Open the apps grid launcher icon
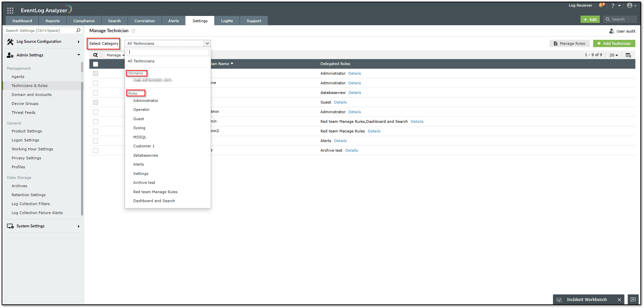644x308 pixels. 10,10
